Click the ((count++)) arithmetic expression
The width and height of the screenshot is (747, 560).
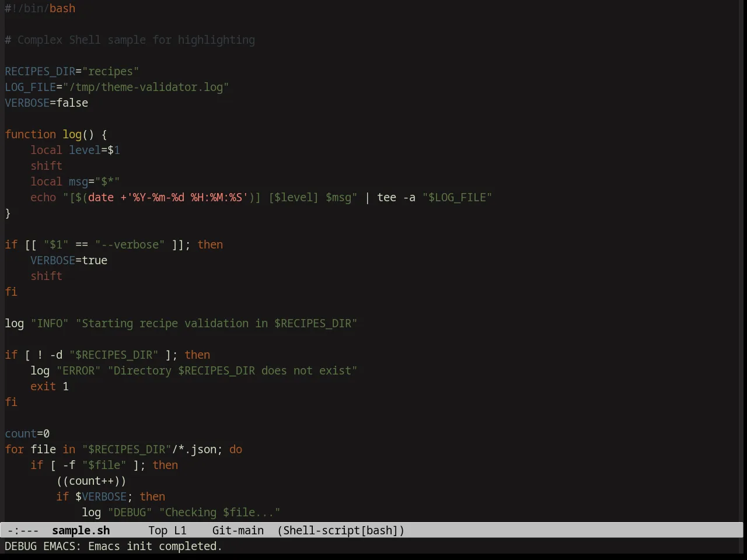pyautogui.click(x=92, y=481)
